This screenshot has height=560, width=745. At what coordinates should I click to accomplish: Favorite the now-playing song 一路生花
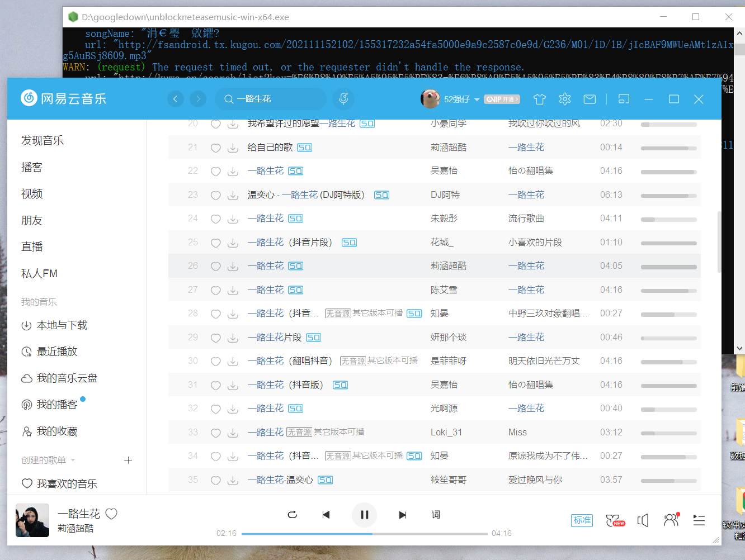point(112,514)
